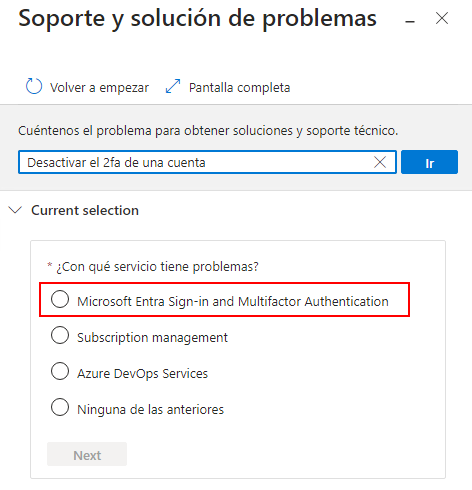Select the 'Ninguna de las anteriores' radio circle
472x490 pixels.
(x=60, y=407)
